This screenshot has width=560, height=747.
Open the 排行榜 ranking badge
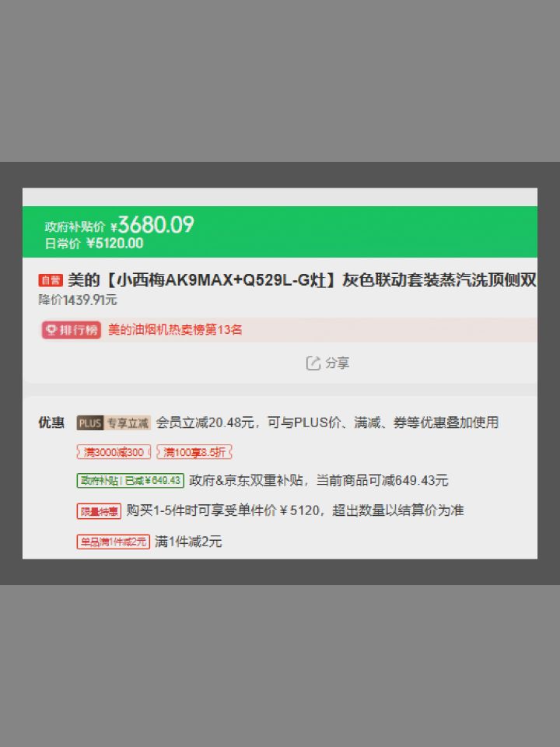click(x=72, y=330)
